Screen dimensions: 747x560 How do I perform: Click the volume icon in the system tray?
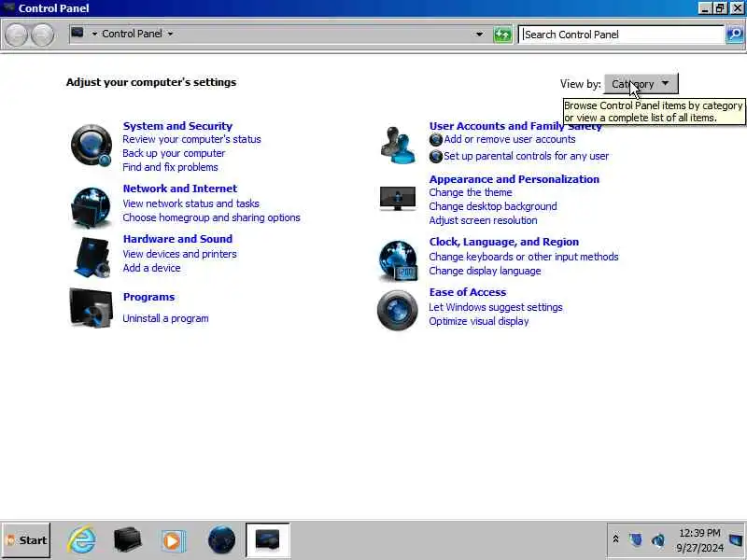(x=658, y=540)
